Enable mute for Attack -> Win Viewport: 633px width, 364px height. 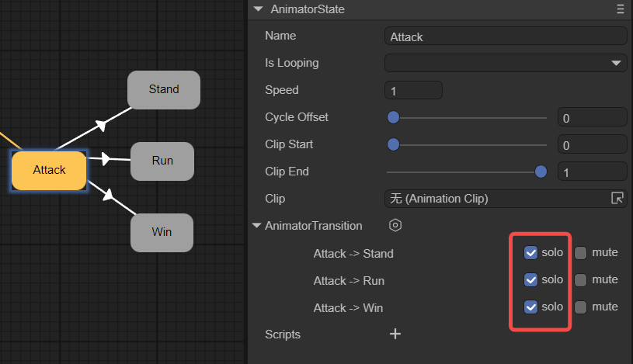pos(580,307)
